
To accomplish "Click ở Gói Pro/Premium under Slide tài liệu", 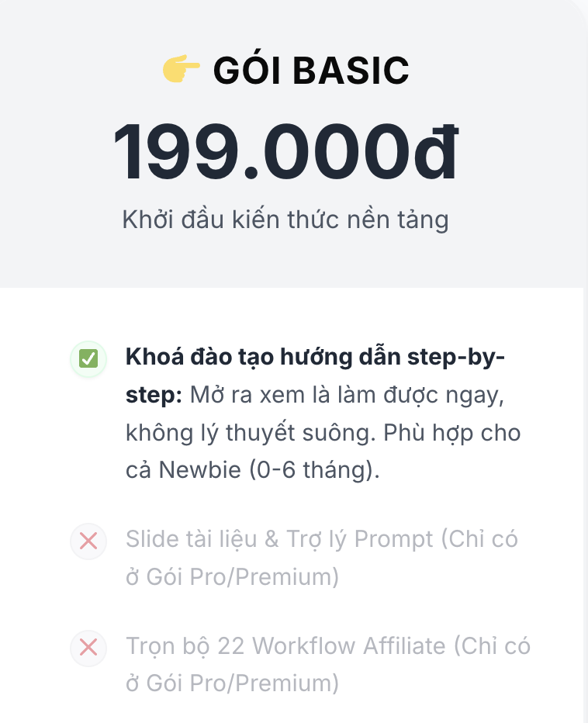I will (x=233, y=577).
